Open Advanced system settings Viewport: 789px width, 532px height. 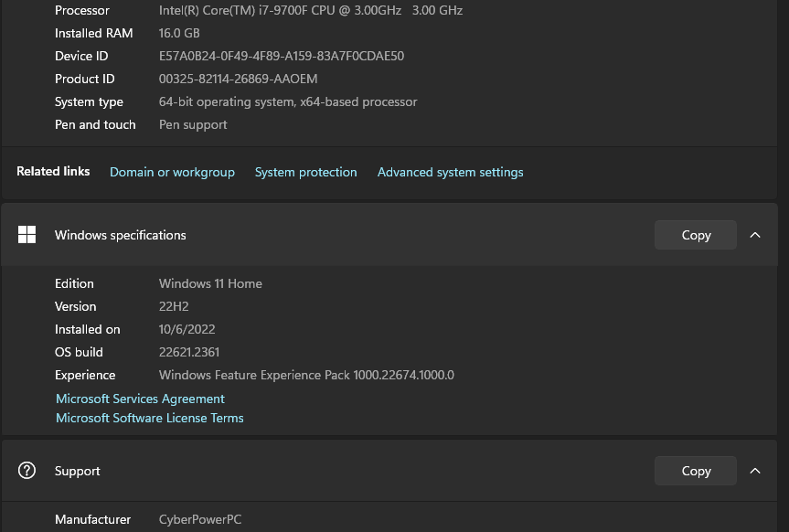450,172
